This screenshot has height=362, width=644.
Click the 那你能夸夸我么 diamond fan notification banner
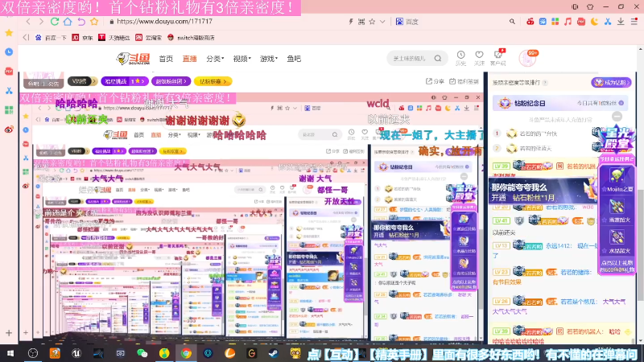click(x=543, y=191)
